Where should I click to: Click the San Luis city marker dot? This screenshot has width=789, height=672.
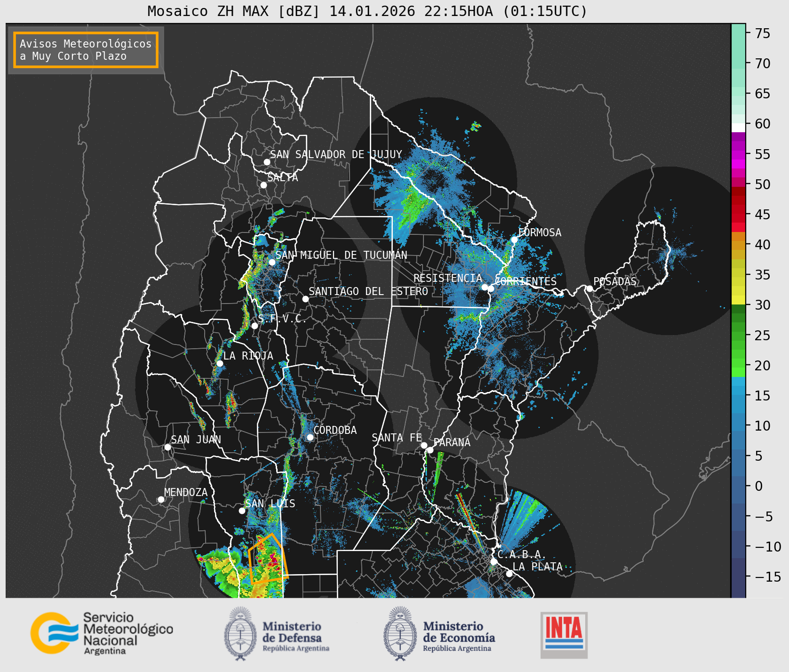coord(242,511)
